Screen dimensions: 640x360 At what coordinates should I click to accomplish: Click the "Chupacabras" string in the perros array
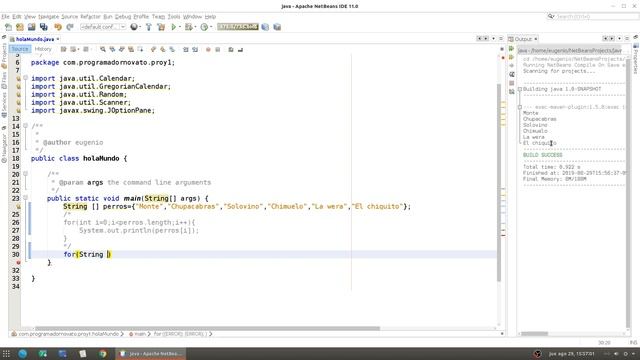(x=193, y=207)
